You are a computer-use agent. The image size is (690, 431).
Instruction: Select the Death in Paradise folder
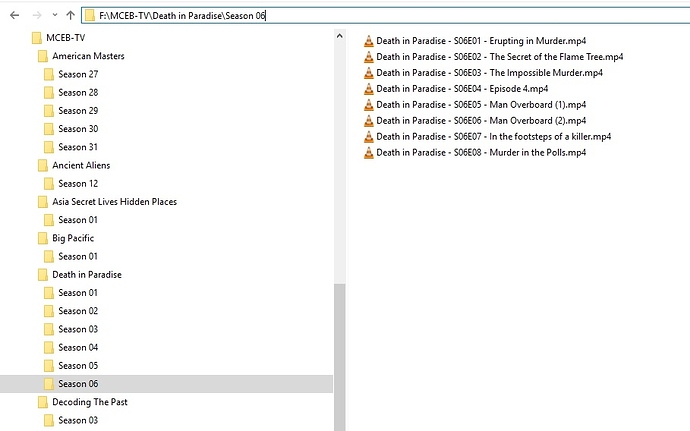[x=87, y=275]
